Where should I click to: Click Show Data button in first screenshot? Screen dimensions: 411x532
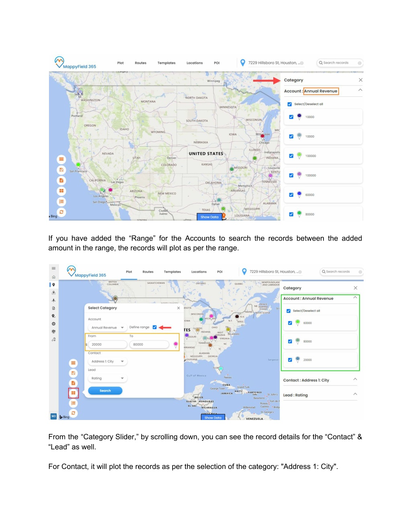210,217
